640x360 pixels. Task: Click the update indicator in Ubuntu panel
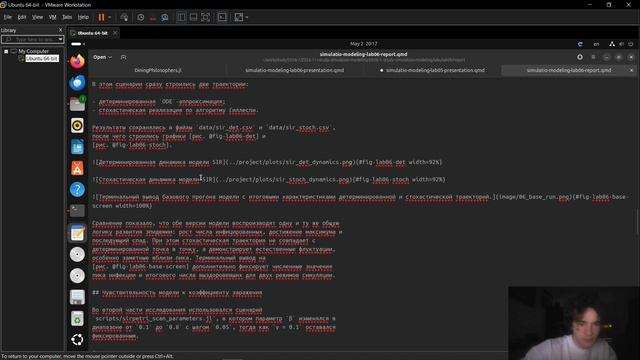coord(580,44)
